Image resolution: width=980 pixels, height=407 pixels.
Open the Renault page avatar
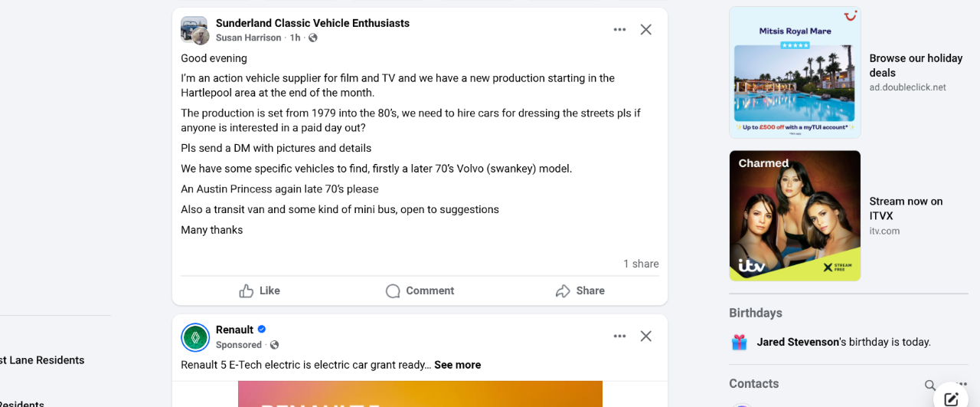click(195, 337)
